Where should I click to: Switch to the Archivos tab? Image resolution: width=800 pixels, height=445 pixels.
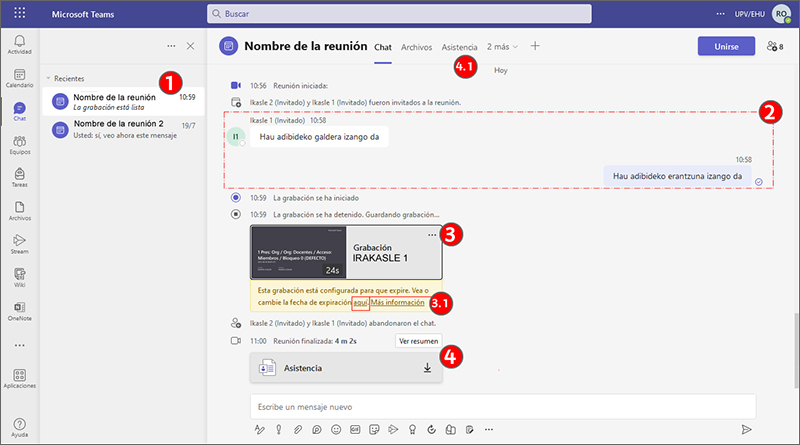tap(416, 47)
